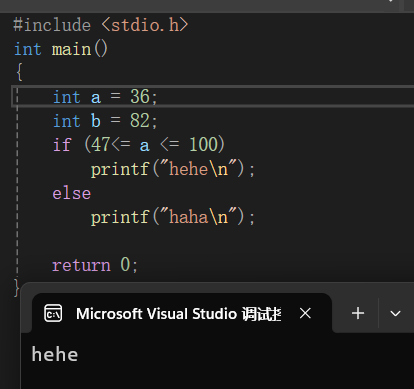414x389 pixels.
Task: Click the terminal icon in console tab
Action: (53, 313)
